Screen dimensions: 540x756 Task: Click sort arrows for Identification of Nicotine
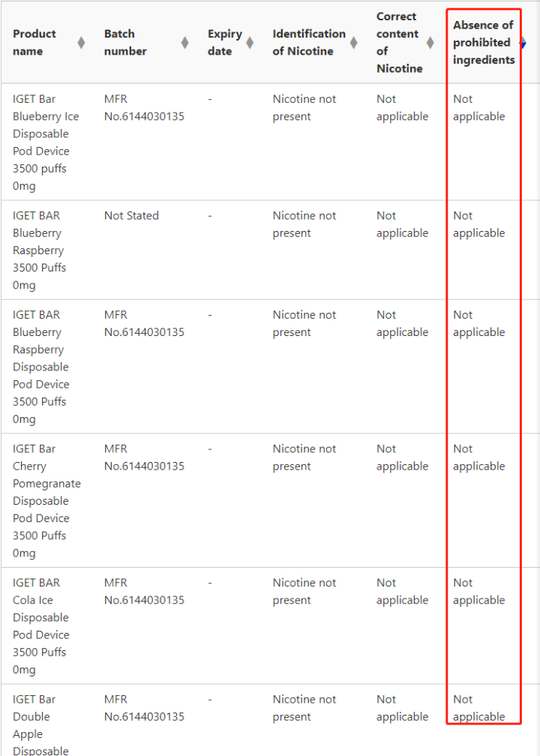[x=353, y=43]
